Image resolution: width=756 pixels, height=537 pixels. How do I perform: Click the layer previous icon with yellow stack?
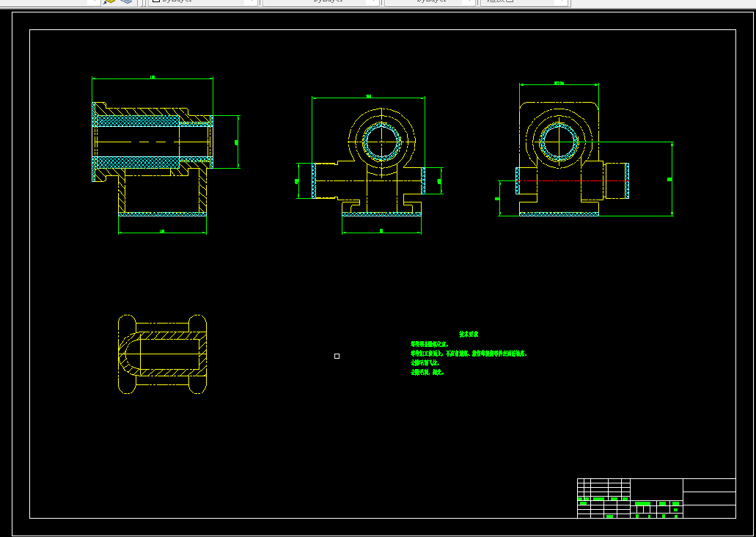110,1
